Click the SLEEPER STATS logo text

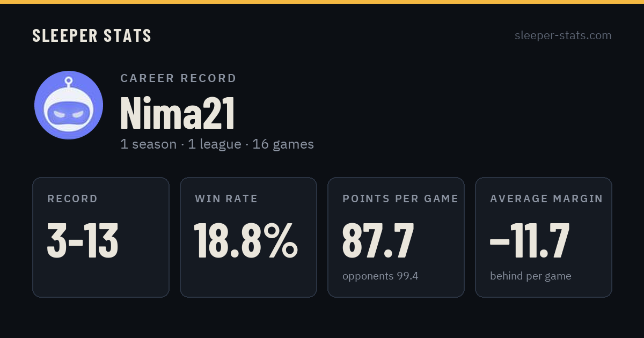(x=92, y=36)
